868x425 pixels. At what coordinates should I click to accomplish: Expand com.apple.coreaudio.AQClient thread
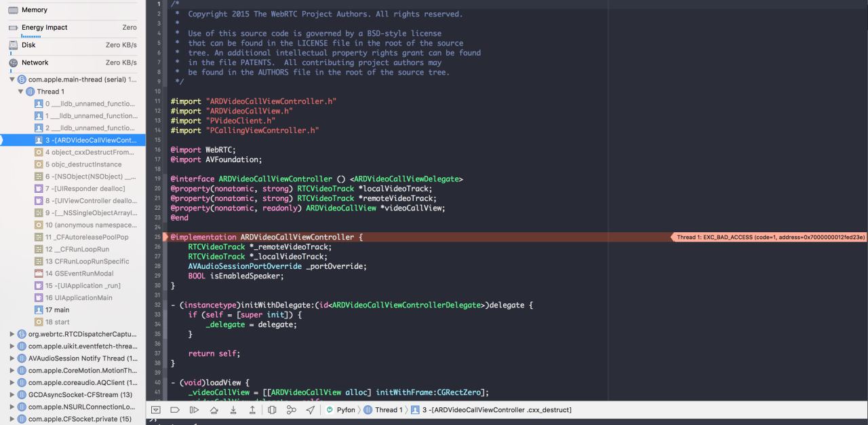pos(12,382)
